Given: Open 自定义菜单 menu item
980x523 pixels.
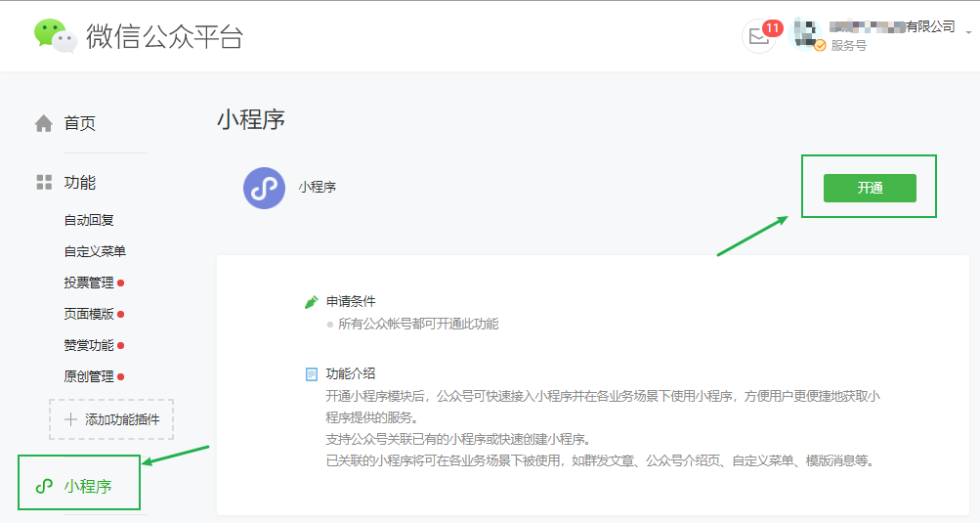Looking at the screenshot, I should click(x=95, y=251).
